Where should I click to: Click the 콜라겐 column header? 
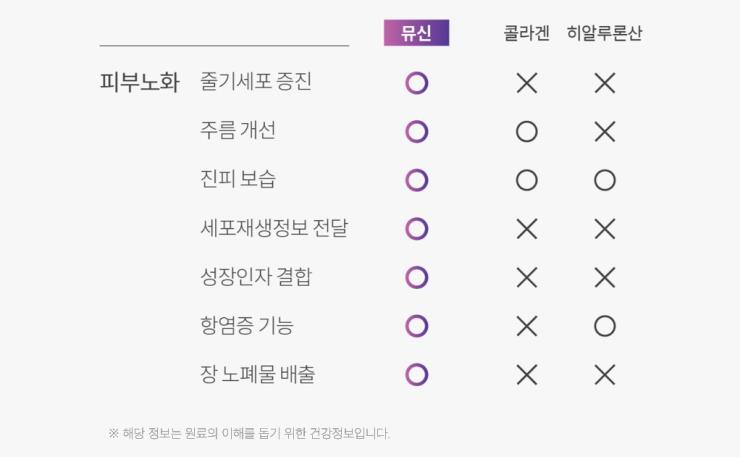pyautogui.click(x=526, y=33)
